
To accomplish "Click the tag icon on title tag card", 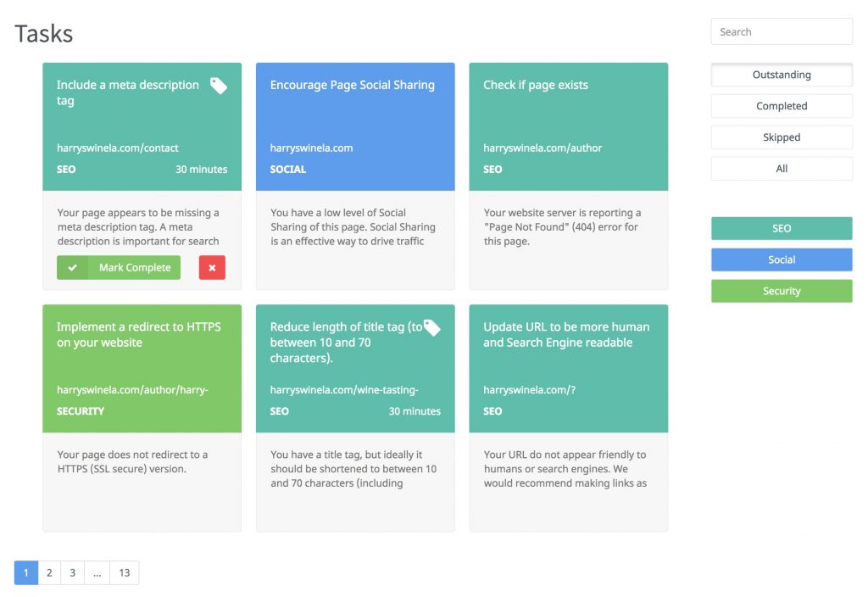I will (x=432, y=326).
